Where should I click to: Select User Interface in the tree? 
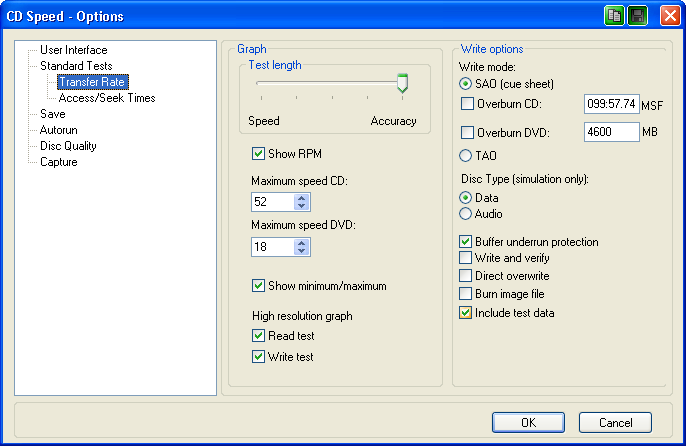73,50
